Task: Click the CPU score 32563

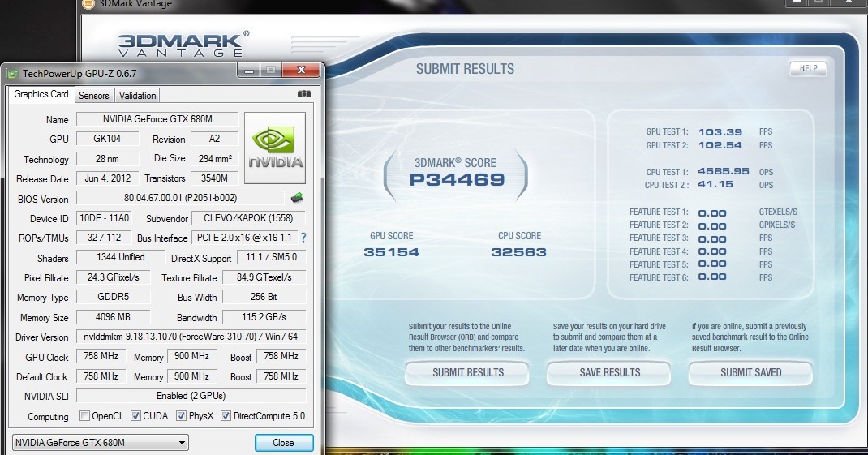Action: pyautogui.click(x=518, y=252)
